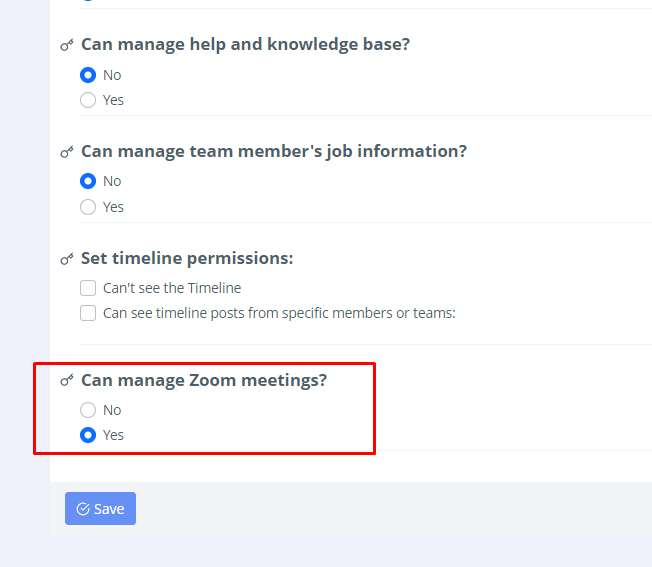Select Yes radio for team member's job information
This screenshot has width=652, height=567.
(88, 207)
